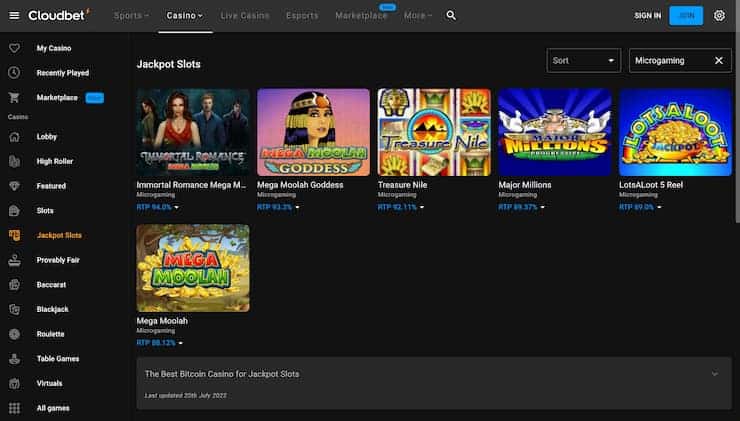Click the Roulette wheel icon
The height and width of the screenshot is (421, 740).
14,334
